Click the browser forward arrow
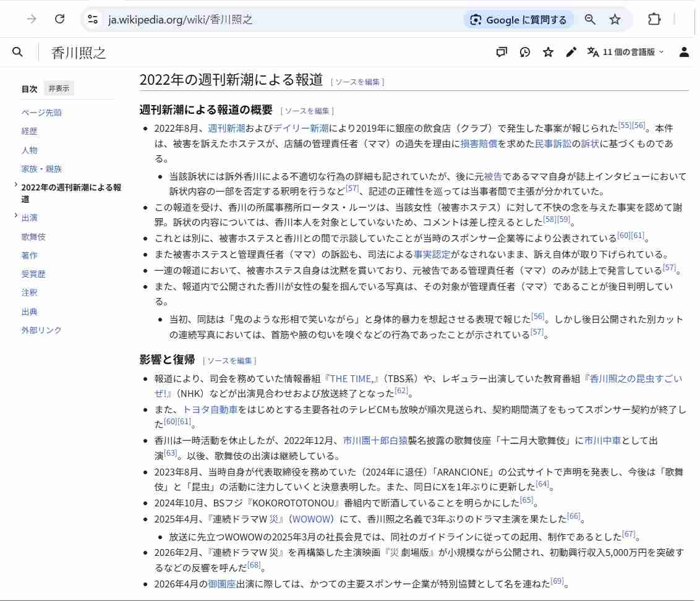The height and width of the screenshot is (601, 700). (x=32, y=19)
